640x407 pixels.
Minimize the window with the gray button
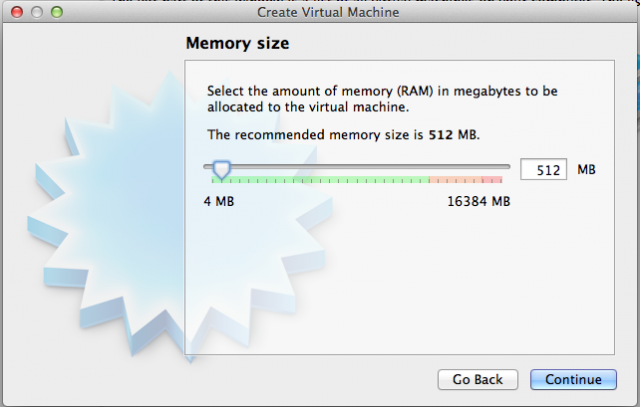click(37, 12)
